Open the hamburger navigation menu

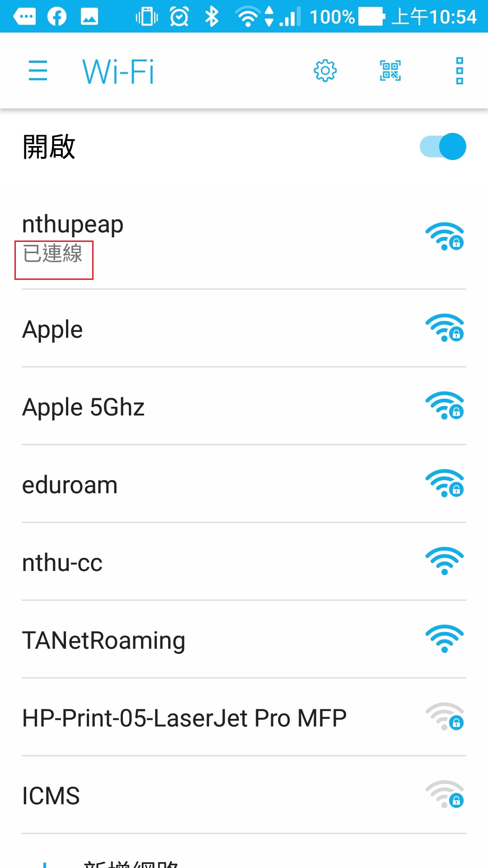(38, 71)
